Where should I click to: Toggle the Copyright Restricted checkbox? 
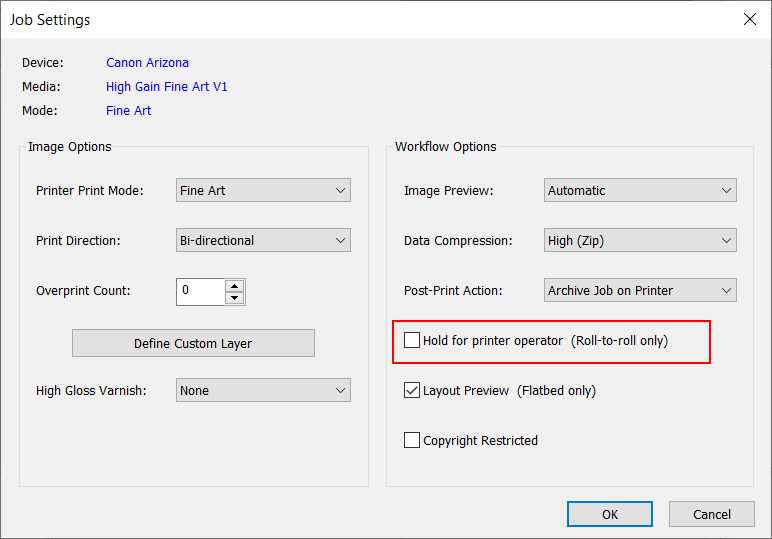point(412,441)
